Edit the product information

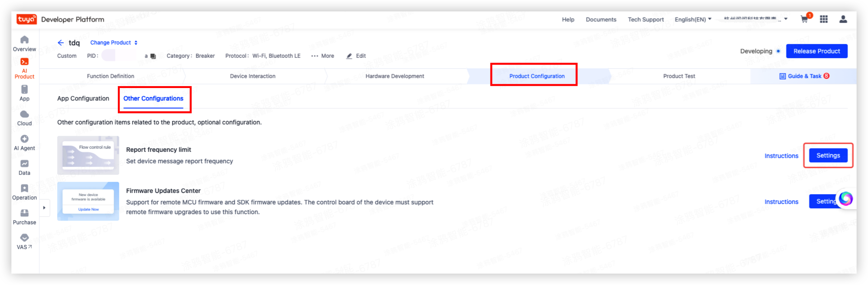pos(356,56)
